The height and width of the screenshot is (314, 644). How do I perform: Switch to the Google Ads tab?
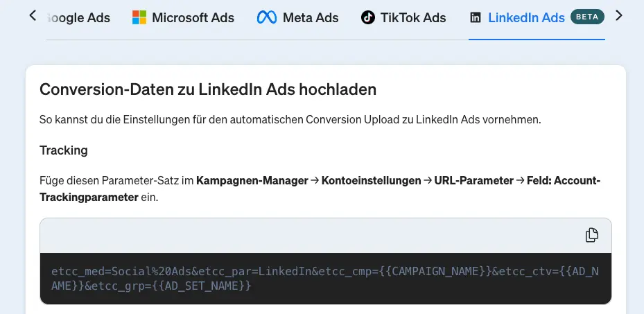point(78,17)
